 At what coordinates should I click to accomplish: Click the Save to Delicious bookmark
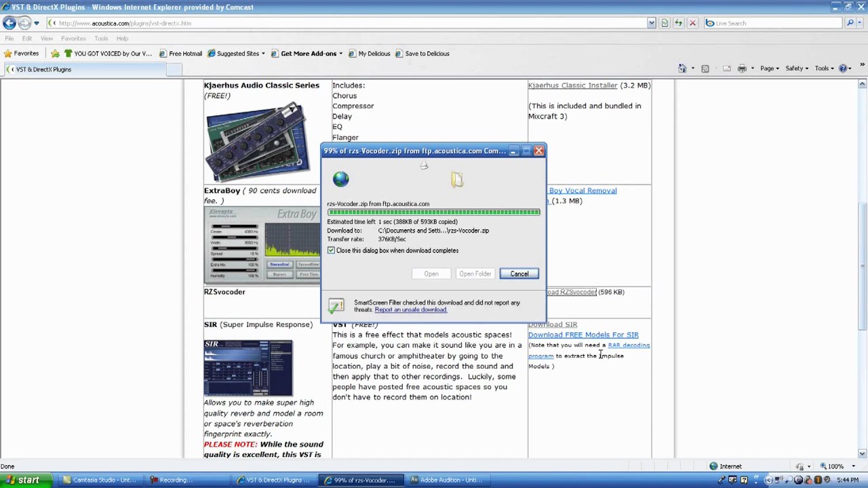pyautogui.click(x=422, y=54)
